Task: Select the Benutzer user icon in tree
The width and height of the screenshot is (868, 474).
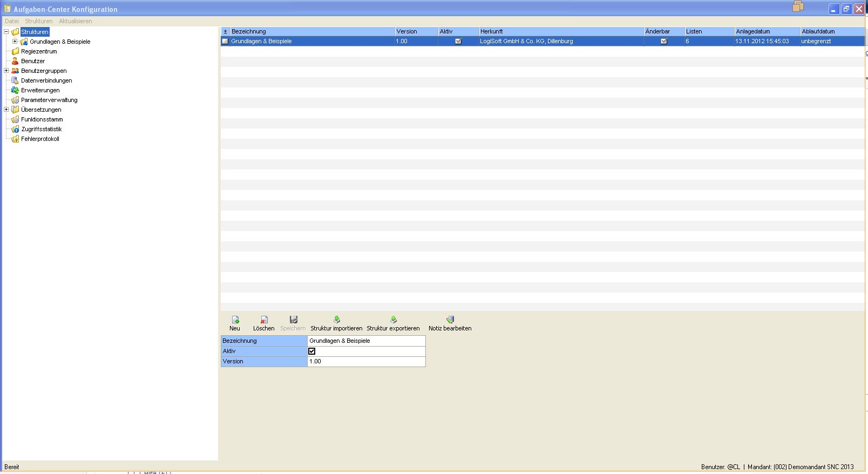Action: click(15, 61)
